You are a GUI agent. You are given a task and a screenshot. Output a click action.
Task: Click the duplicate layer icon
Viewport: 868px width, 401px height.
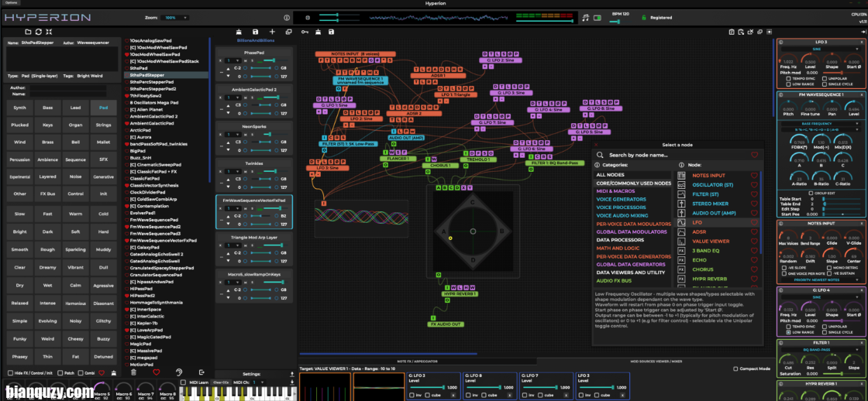[288, 32]
